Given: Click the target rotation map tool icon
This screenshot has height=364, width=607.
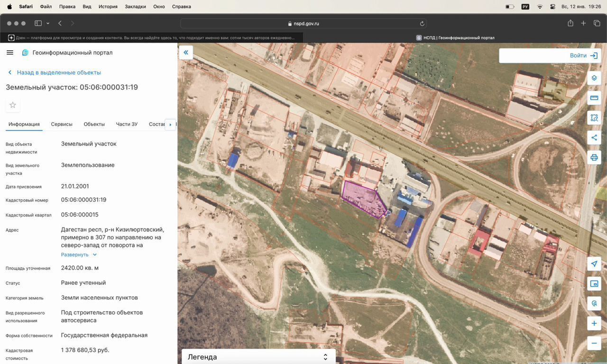Looking at the screenshot, I should click(594, 303).
